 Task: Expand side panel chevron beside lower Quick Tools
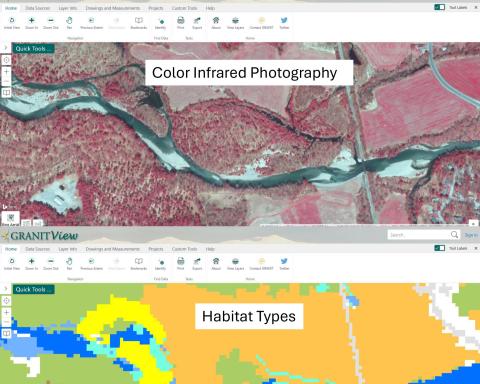5,289
